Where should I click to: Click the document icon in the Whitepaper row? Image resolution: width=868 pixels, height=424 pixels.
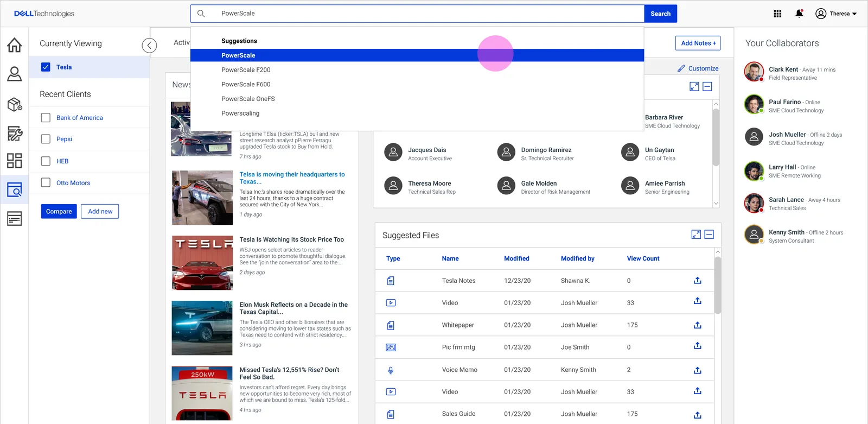click(x=391, y=325)
